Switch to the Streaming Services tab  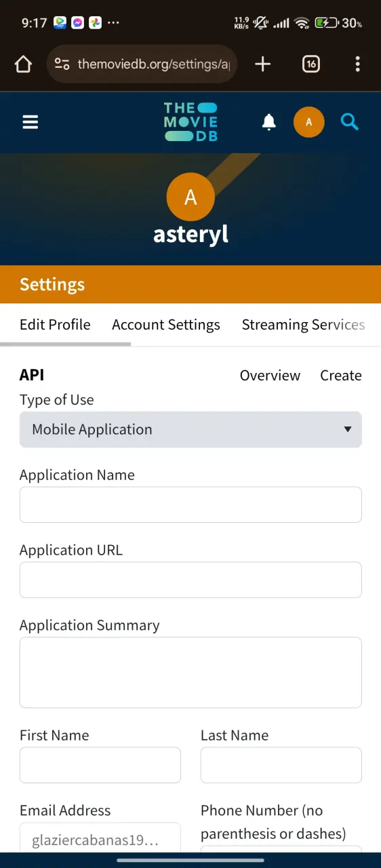[x=304, y=325]
